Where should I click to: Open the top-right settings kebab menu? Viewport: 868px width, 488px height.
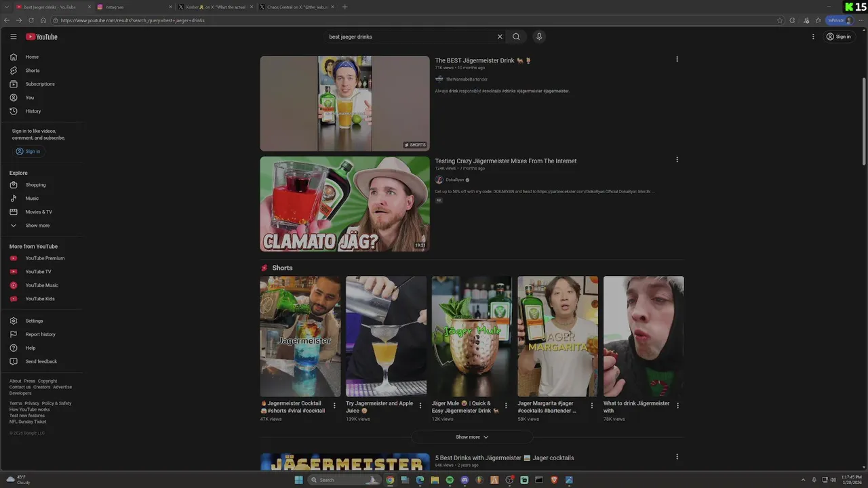[813, 37]
